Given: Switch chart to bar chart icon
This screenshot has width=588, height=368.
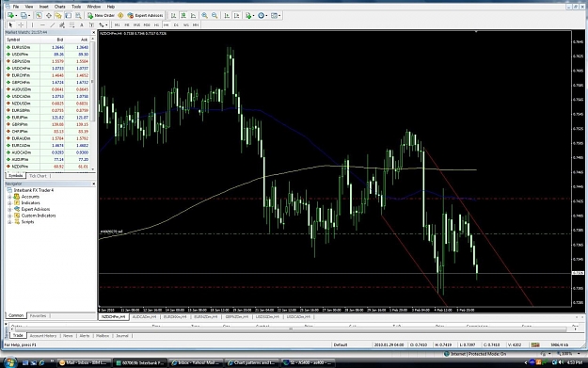Looking at the screenshot, I should 174,15.
